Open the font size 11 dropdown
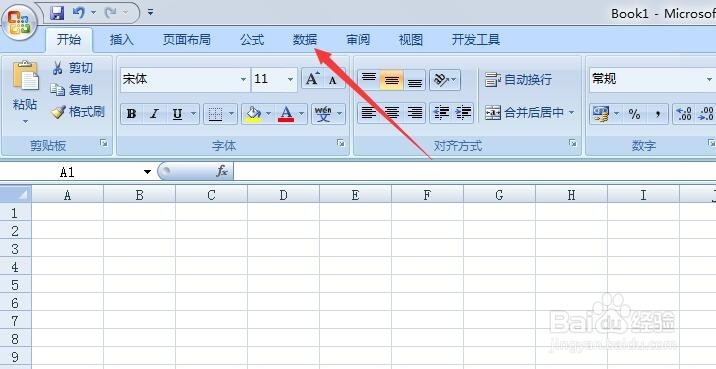This screenshot has width=716, height=369. click(x=290, y=79)
